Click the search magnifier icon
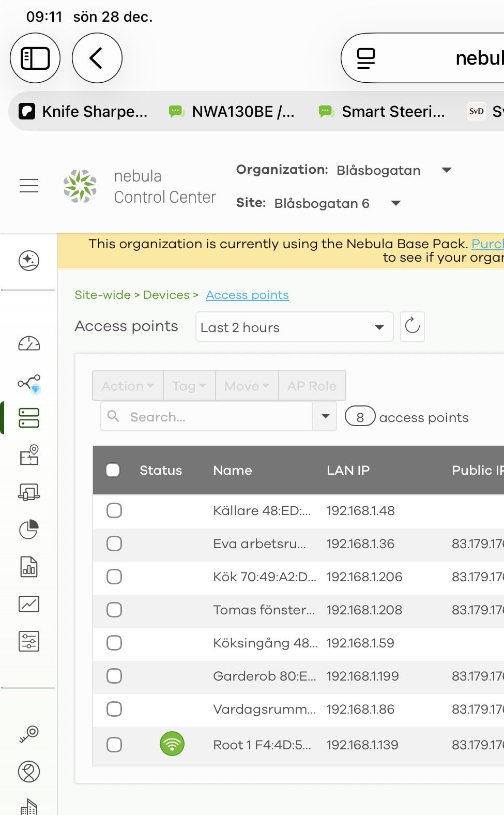 click(x=113, y=416)
